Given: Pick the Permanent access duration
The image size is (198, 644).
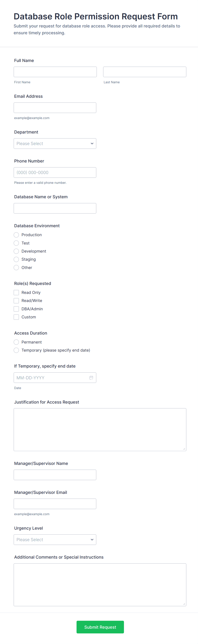Looking at the screenshot, I should pos(16,342).
